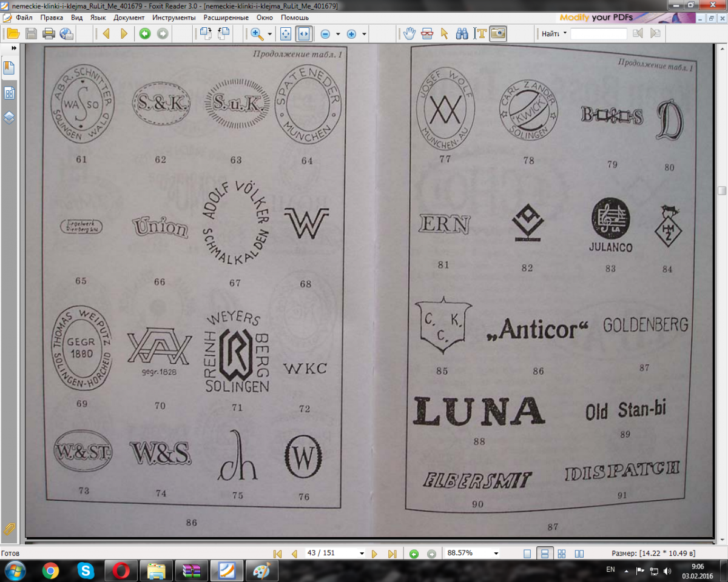Click the Zoom Out minus button
Image resolution: width=728 pixels, height=582 pixels.
[325, 34]
